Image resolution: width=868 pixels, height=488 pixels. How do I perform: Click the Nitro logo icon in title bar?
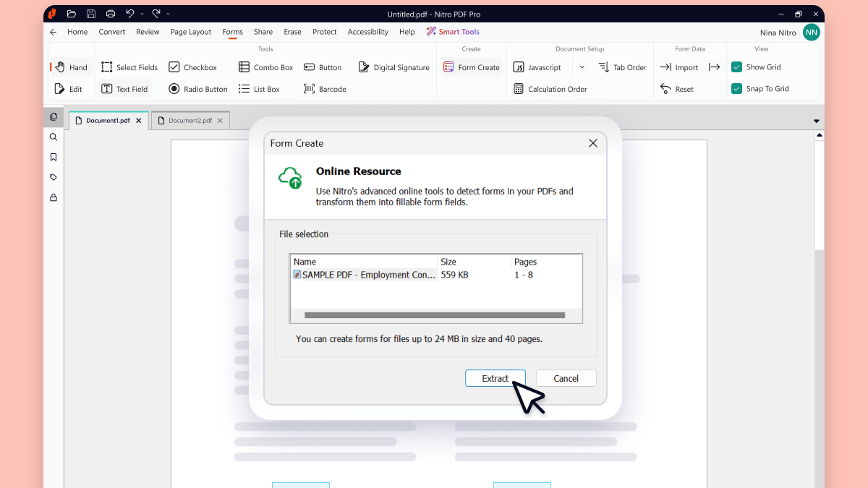[x=52, y=14]
